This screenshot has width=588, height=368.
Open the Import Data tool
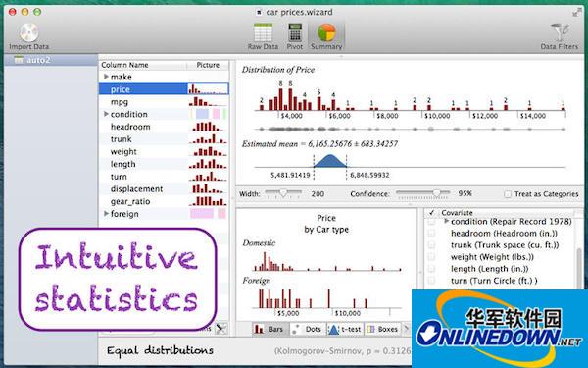click(x=28, y=36)
